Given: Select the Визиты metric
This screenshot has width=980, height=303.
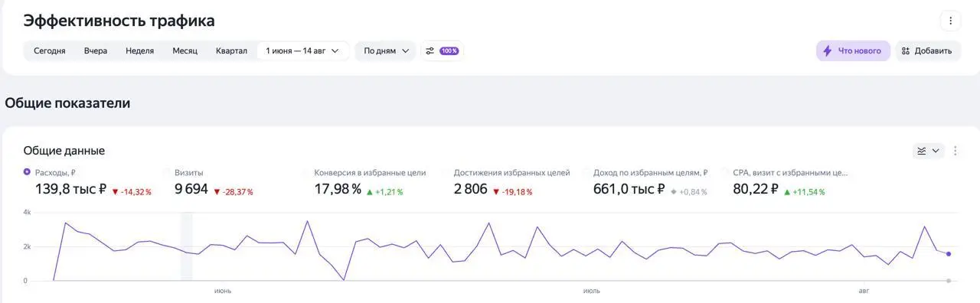Looking at the screenshot, I should 188,173.
